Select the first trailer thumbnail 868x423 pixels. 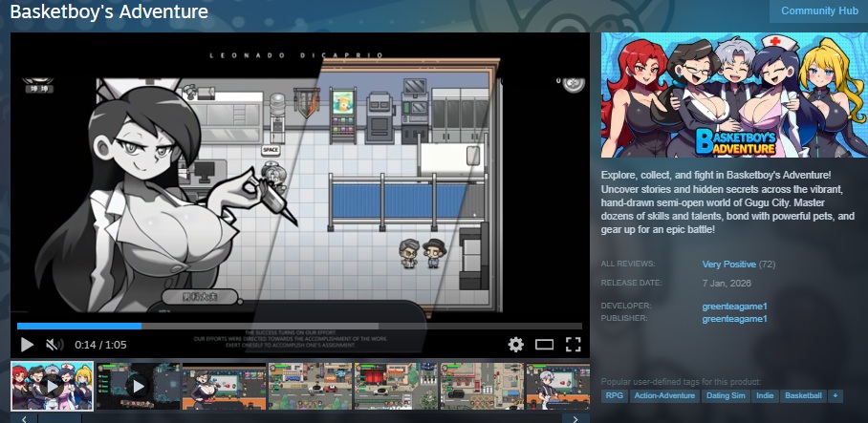click(x=52, y=386)
